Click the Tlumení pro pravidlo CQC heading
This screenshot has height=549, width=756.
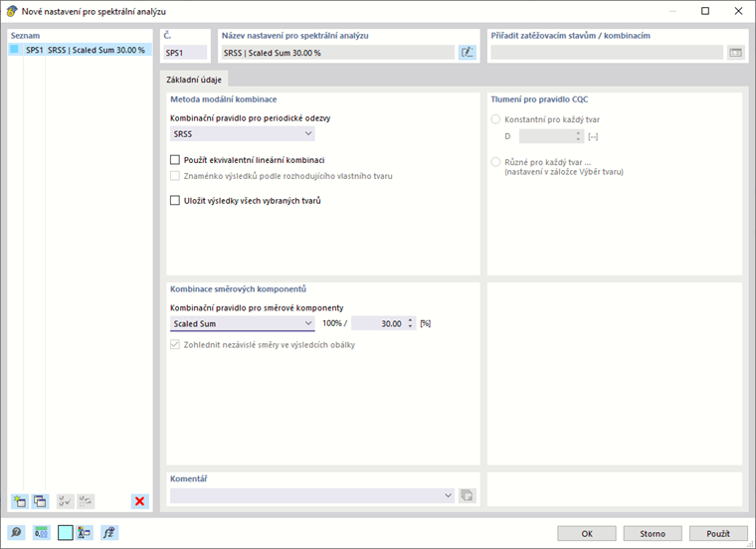539,99
